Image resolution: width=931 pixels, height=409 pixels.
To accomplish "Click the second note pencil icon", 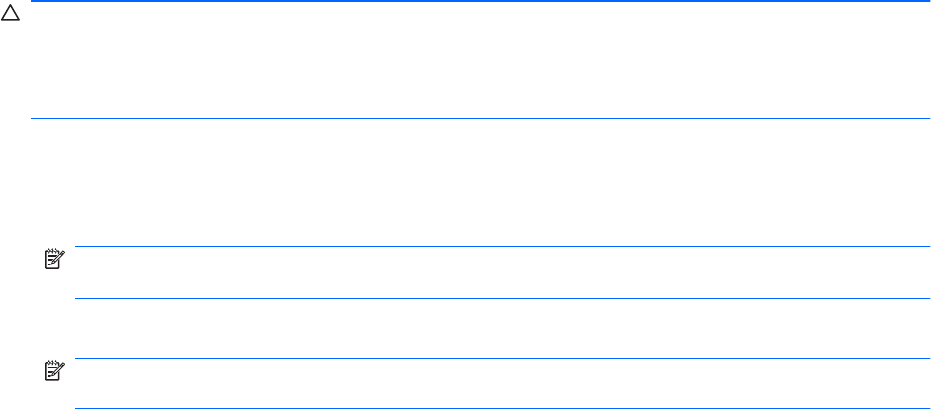I will (54, 370).
